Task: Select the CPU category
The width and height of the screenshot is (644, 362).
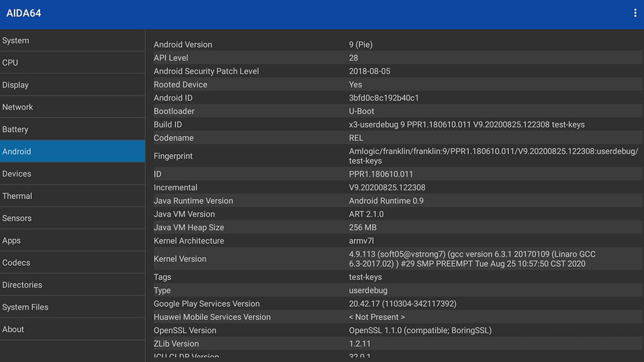Action: 72,62
